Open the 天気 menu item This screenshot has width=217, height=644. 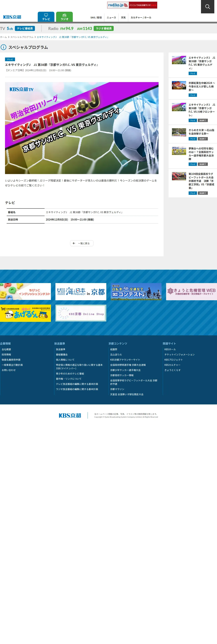123,18
